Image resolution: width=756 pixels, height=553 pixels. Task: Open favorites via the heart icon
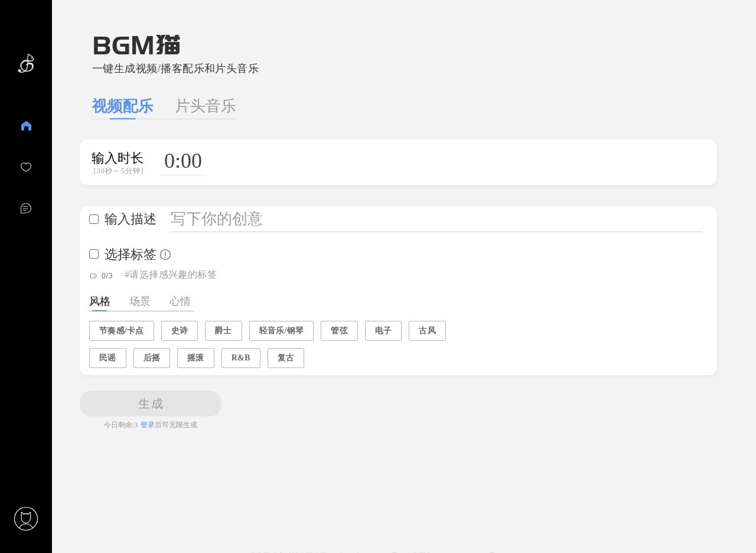26,167
